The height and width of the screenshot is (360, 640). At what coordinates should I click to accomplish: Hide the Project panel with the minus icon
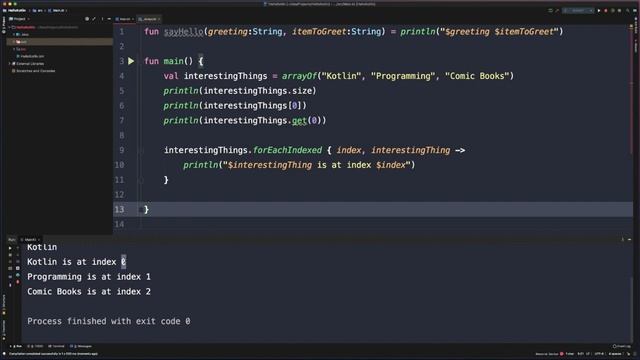click(109, 19)
